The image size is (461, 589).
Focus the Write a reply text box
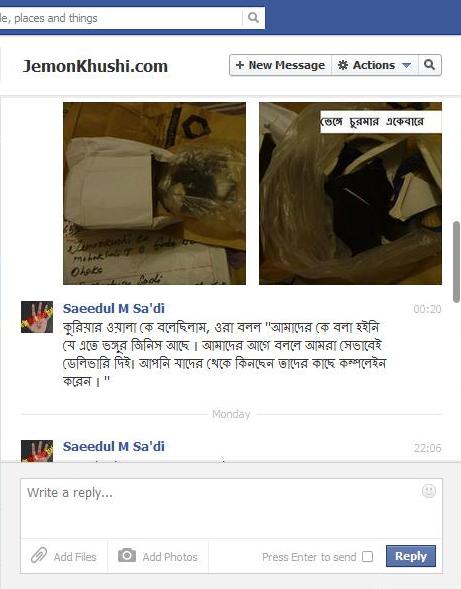(231, 508)
